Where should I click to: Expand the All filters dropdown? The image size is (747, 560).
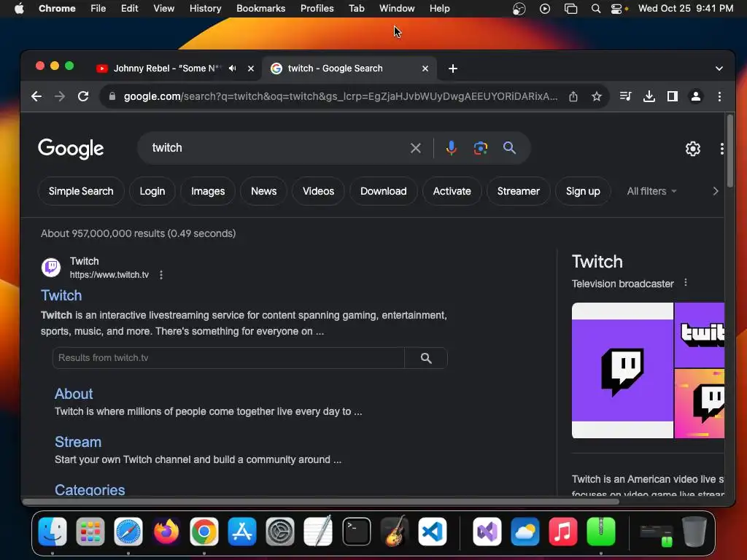pyautogui.click(x=651, y=191)
